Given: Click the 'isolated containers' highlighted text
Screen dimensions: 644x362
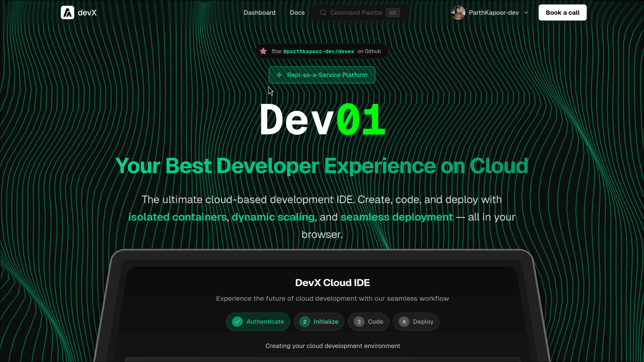Looking at the screenshot, I should (x=177, y=217).
